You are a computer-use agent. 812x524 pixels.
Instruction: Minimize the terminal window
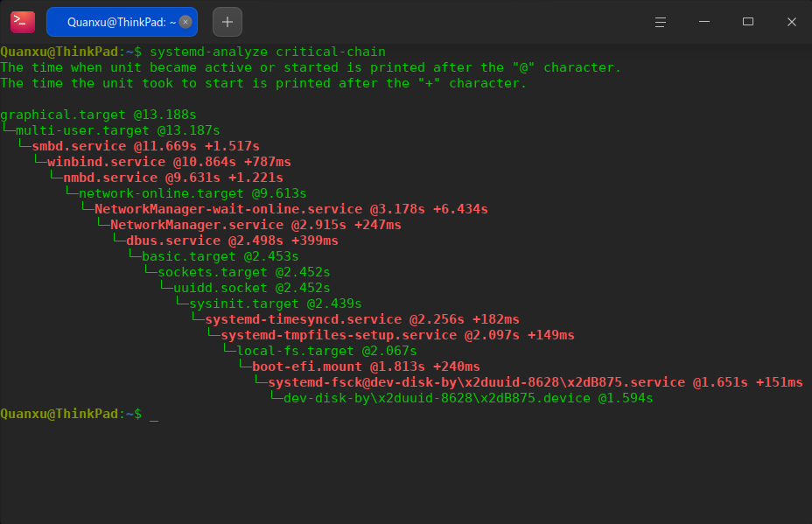pos(704,22)
